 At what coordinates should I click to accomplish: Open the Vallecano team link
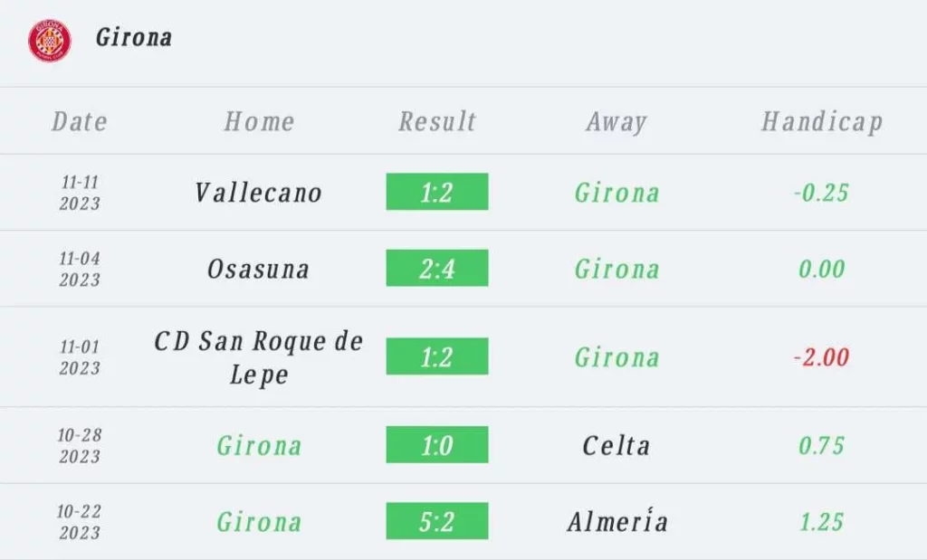(x=258, y=193)
